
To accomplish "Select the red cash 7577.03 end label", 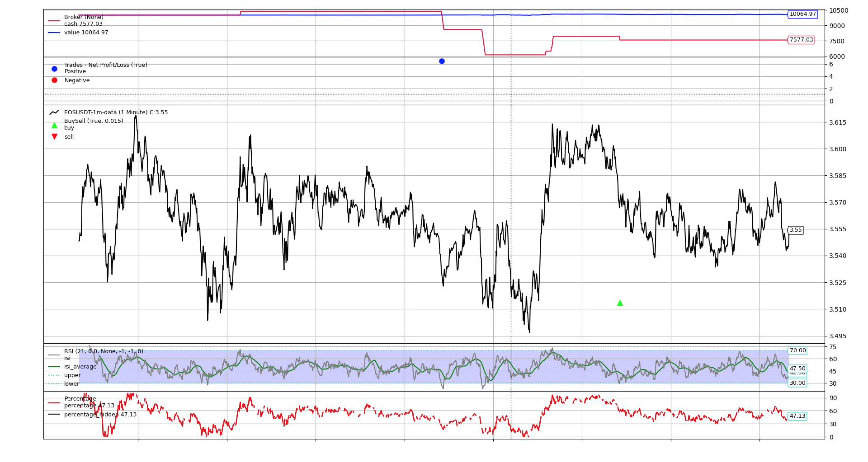I will tap(801, 40).
